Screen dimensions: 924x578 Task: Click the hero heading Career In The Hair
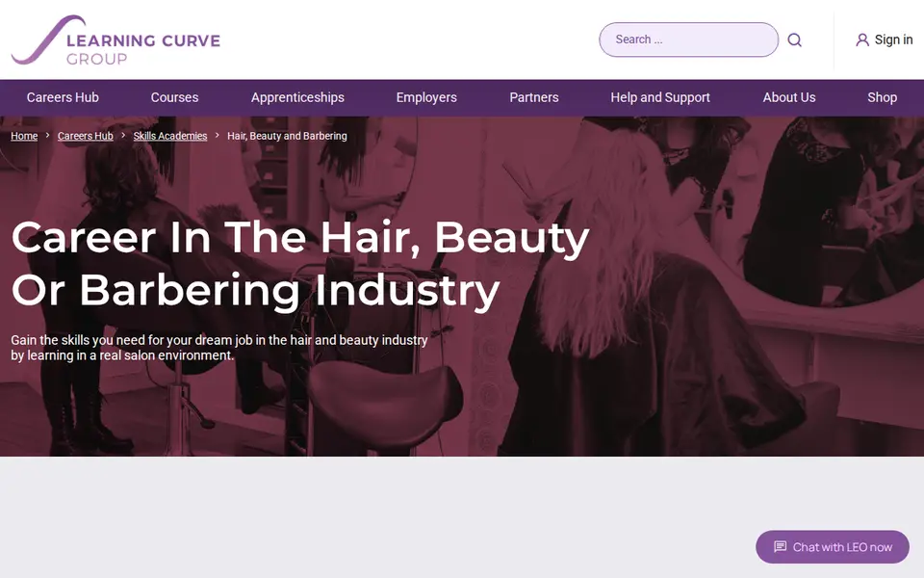pyautogui.click(x=300, y=263)
